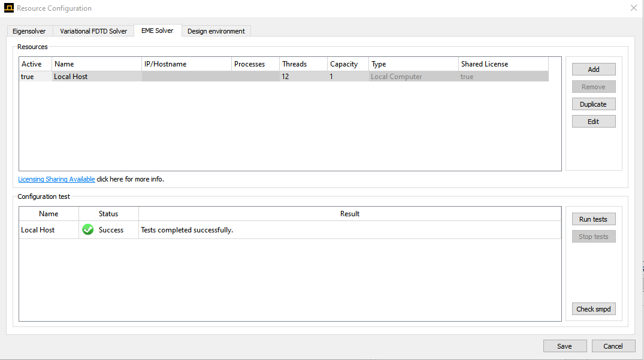Save the resource configuration
The image size is (644, 360).
[564, 346]
